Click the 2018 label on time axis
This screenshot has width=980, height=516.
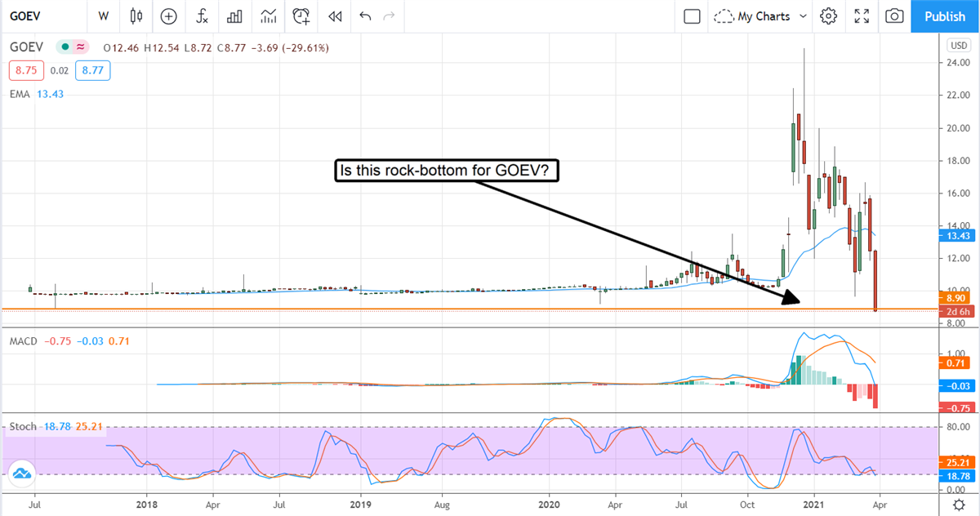[148, 506]
